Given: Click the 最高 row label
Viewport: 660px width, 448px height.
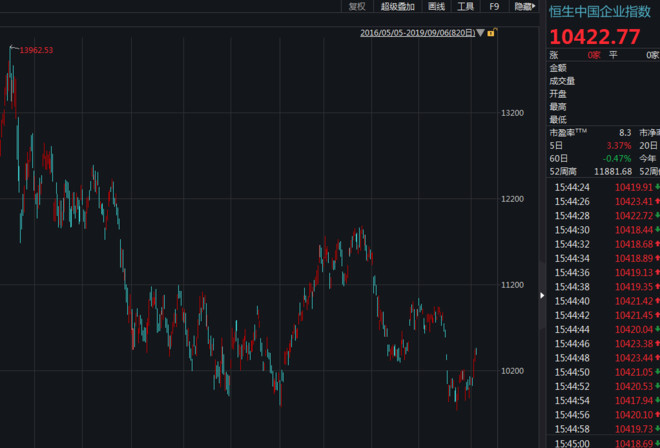Looking at the screenshot, I should pos(558,107).
